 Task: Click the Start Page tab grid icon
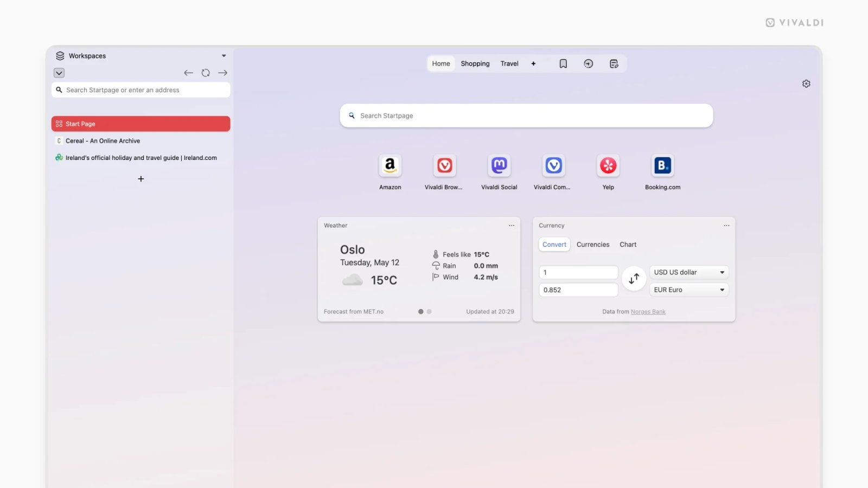[x=59, y=124]
